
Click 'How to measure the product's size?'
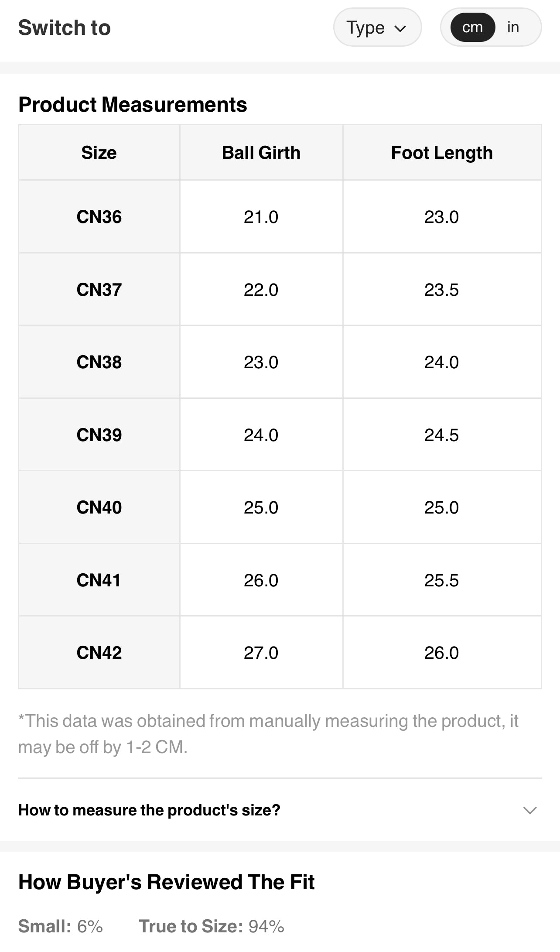tap(149, 810)
